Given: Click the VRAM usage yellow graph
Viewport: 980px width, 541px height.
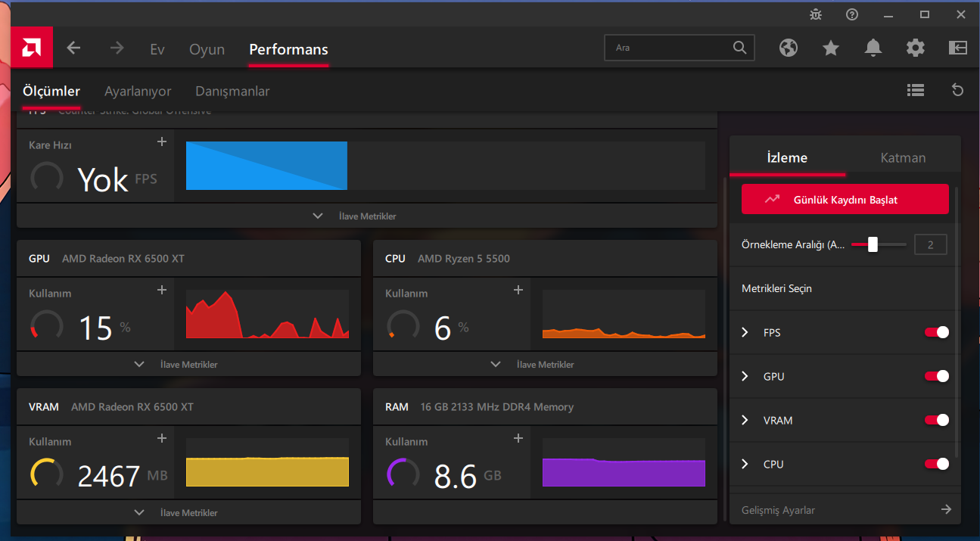Looking at the screenshot, I should click(267, 462).
